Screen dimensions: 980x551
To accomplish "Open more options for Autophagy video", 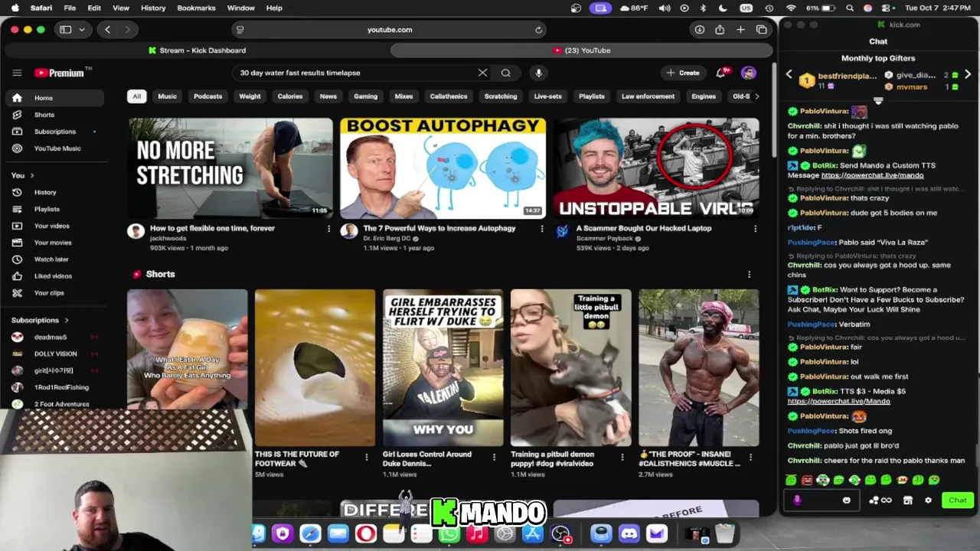I will coord(542,229).
